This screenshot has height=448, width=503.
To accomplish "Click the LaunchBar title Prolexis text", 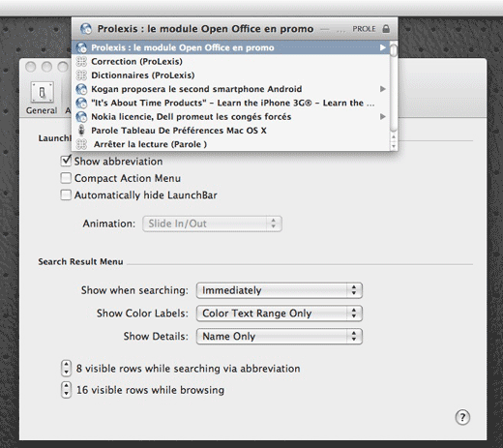I will 205,29.
